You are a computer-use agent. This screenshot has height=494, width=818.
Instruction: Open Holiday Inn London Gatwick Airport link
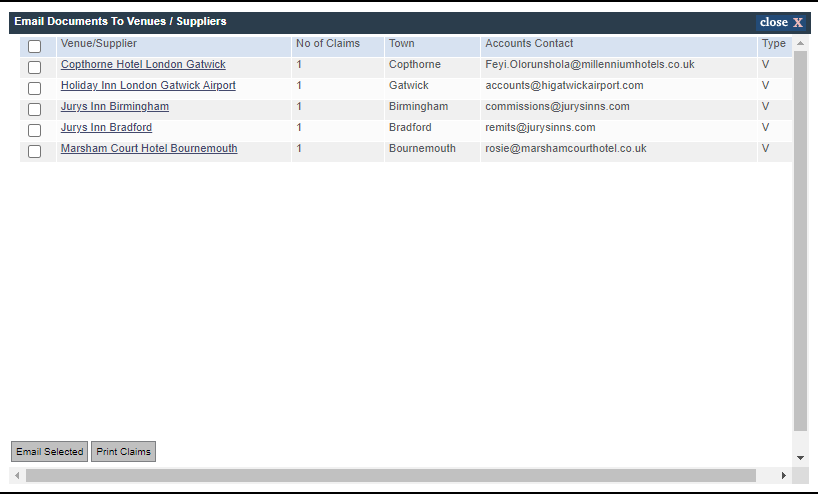tap(148, 85)
